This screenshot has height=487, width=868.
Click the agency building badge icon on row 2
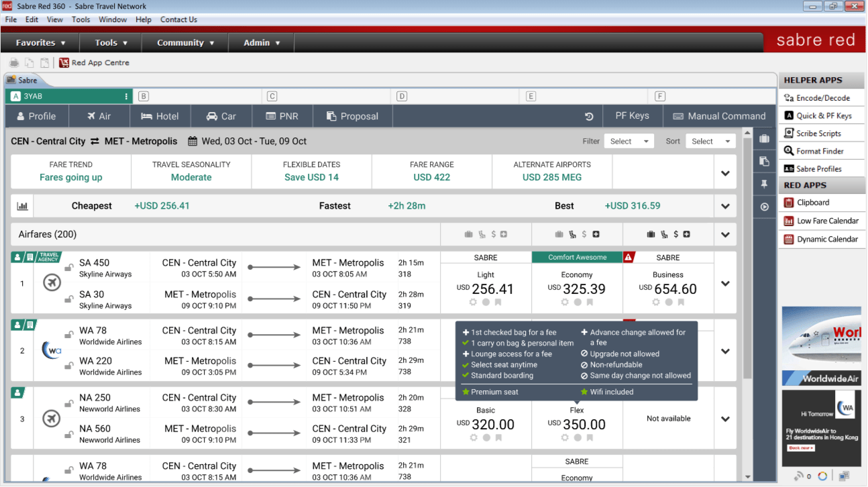pos(30,325)
